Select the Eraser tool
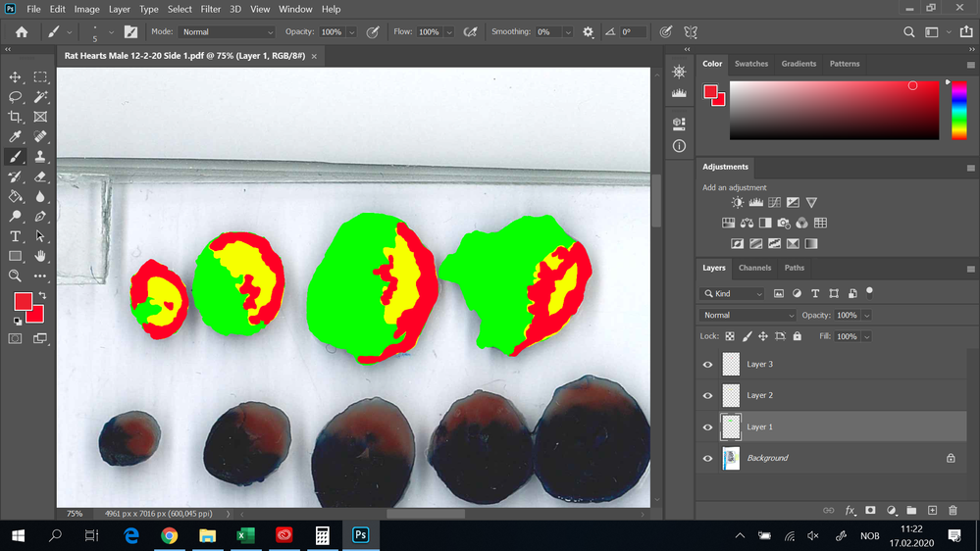This screenshot has width=980, height=551. (40, 176)
